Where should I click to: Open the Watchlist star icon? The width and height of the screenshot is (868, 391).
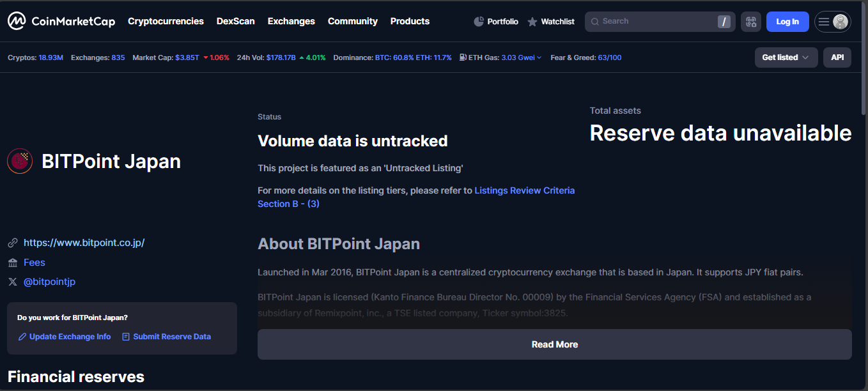click(x=532, y=22)
